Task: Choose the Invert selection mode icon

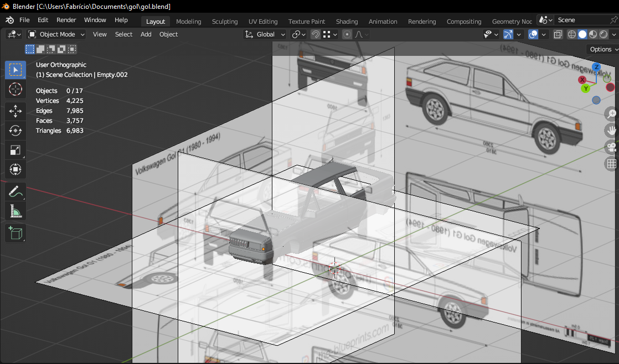Action: pos(61,49)
